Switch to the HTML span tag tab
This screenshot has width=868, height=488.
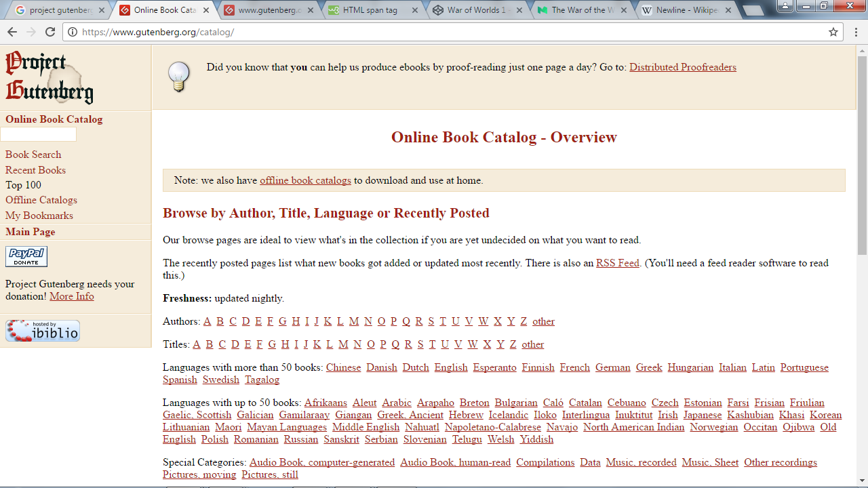click(x=372, y=10)
